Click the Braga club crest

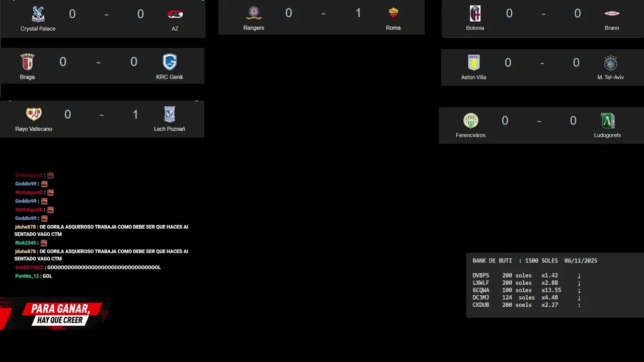(27, 62)
